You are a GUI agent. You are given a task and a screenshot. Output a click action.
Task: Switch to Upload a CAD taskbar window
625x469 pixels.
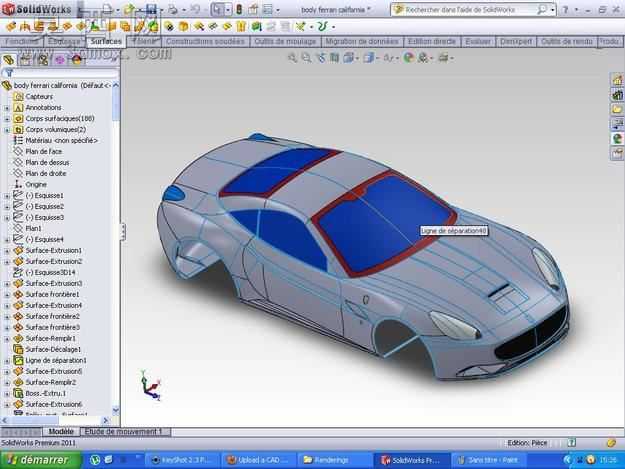point(259,460)
